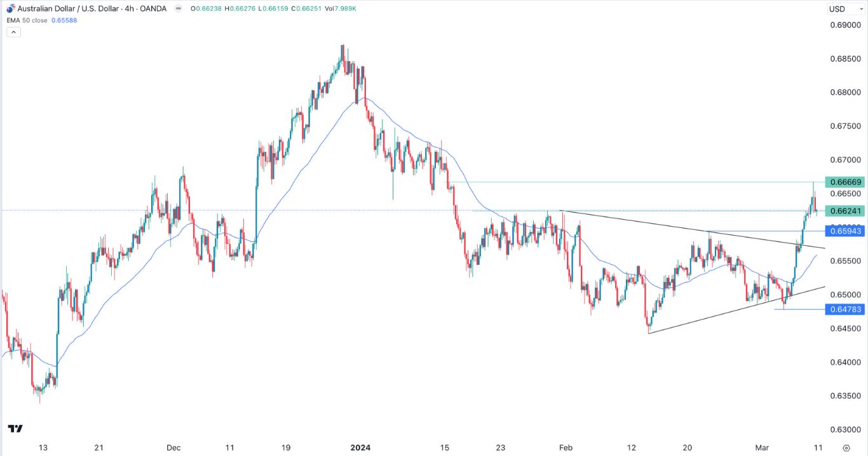The width and height of the screenshot is (868, 456).
Task: Click the blue 0.65943 price label
Action: (845, 231)
